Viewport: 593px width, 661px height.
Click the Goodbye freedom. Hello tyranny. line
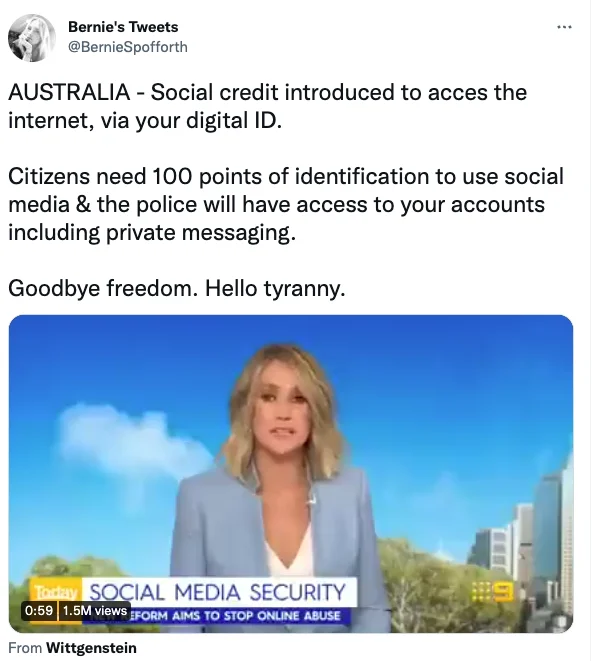tap(177, 289)
